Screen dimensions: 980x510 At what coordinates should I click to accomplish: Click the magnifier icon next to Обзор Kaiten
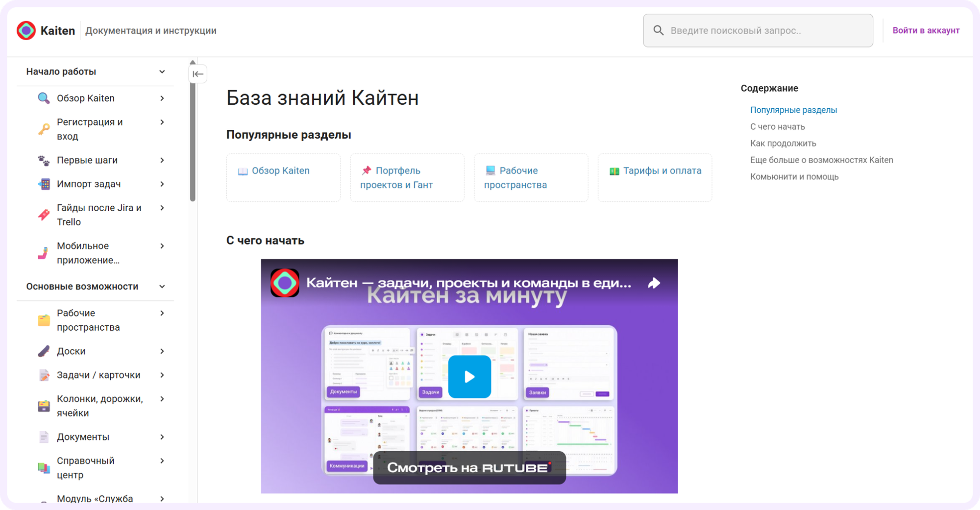44,98
